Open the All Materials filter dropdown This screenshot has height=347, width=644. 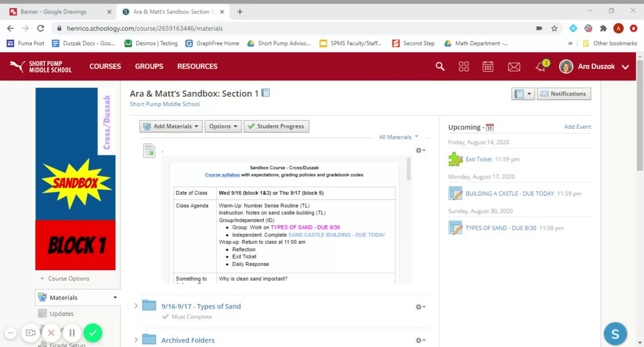398,137
